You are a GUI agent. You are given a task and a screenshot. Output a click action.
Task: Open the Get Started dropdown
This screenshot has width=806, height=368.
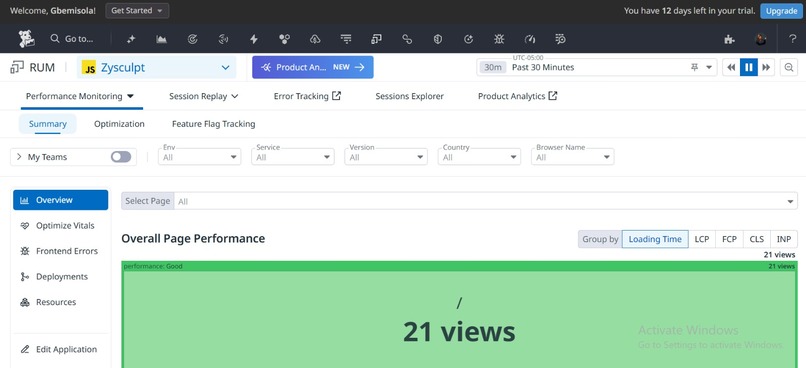coord(137,11)
